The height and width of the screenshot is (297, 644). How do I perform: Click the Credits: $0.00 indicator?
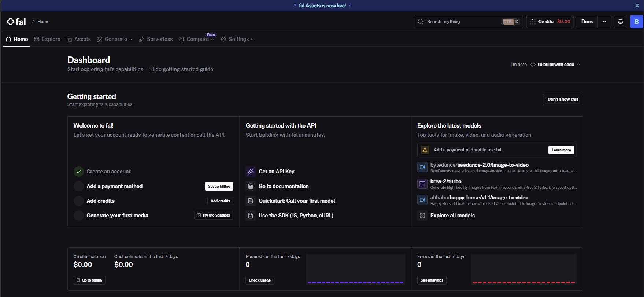550,22
